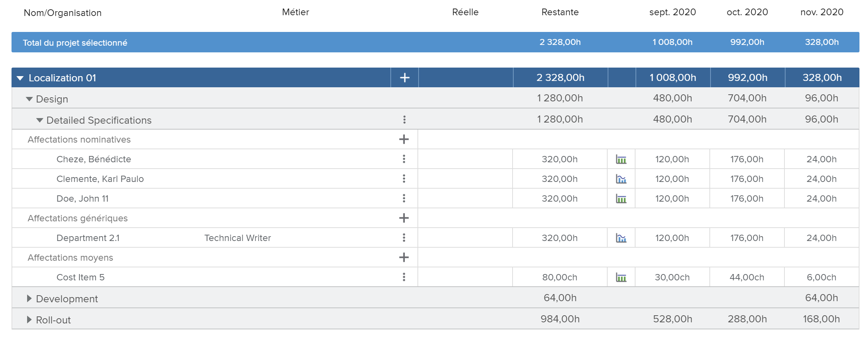Collapse the Detailed Specifications group
Image resolution: width=868 pixels, height=342 pixels.
40,120
